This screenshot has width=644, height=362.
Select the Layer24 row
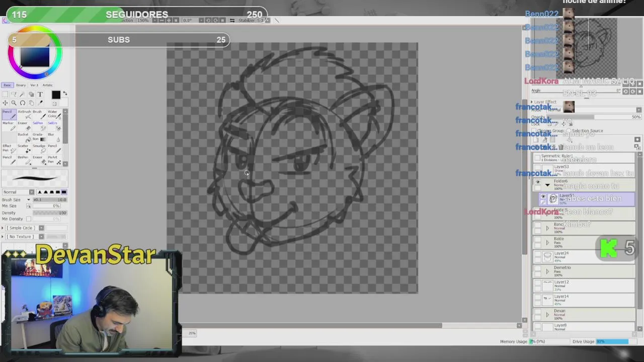pos(584,256)
